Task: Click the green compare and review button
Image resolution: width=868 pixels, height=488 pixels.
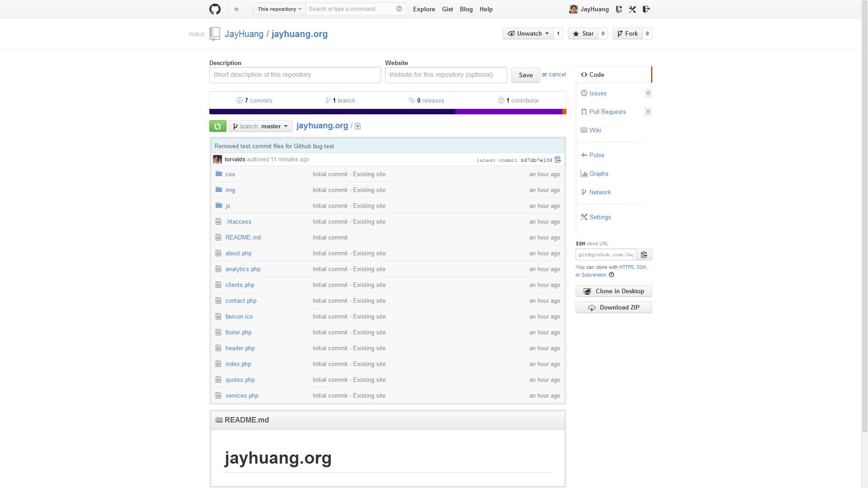Action: pos(218,127)
